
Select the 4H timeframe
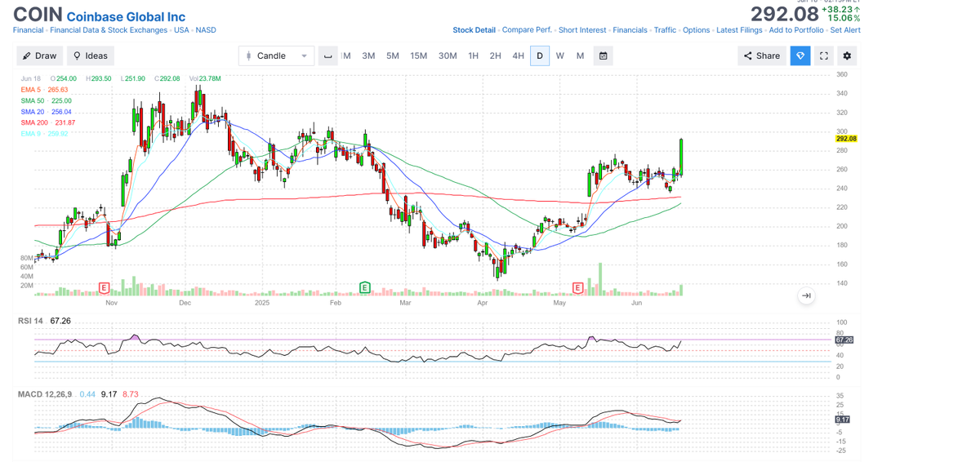pos(519,56)
